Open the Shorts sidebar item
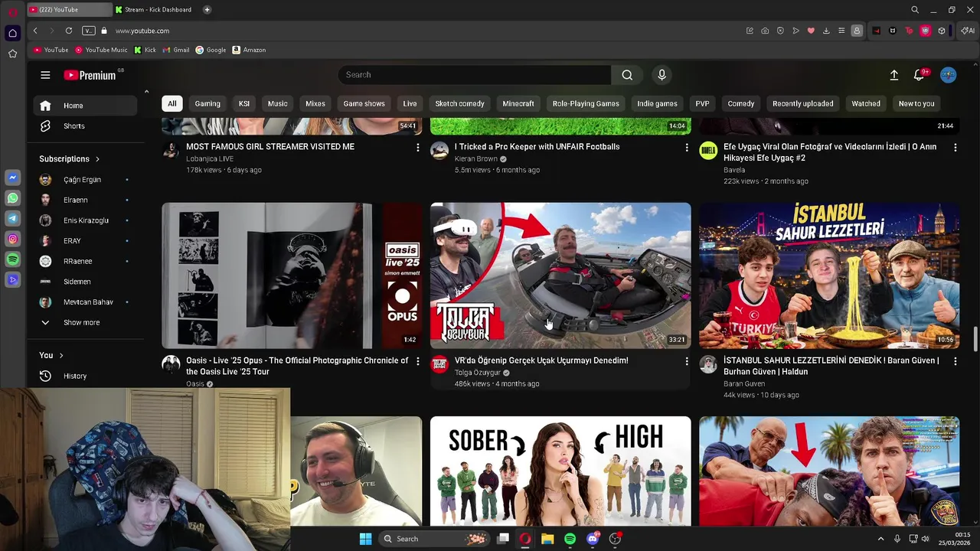This screenshot has height=551, width=980. point(85,126)
